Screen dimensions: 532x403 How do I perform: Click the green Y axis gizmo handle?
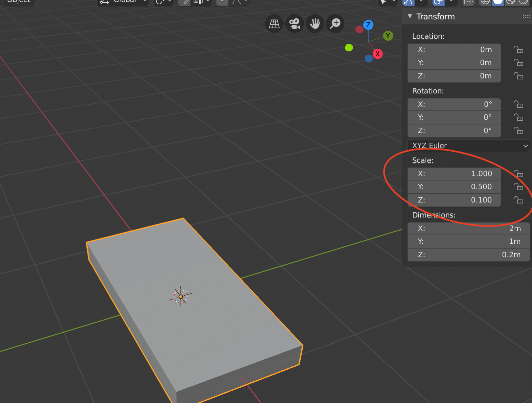click(388, 36)
